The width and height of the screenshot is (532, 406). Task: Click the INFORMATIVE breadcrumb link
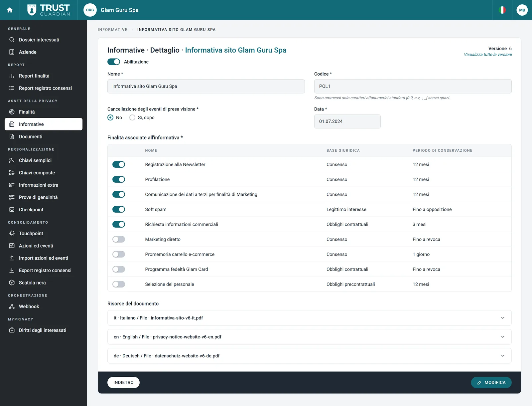coord(112,30)
